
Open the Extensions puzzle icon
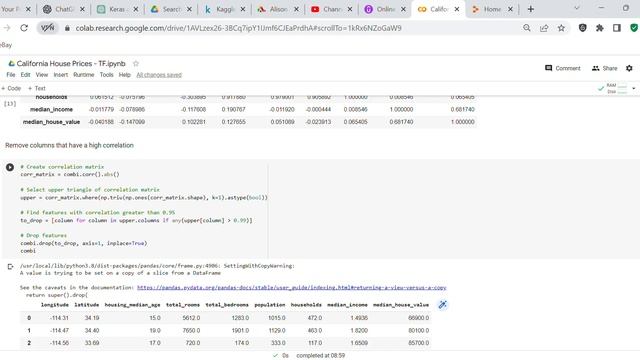pos(600,28)
